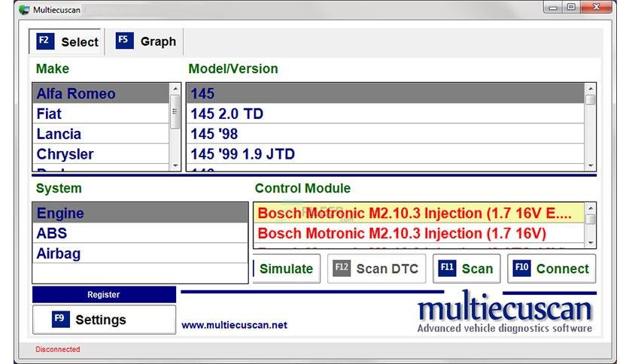
Task: Choose the 145 2.0 TD model
Action: click(x=385, y=114)
